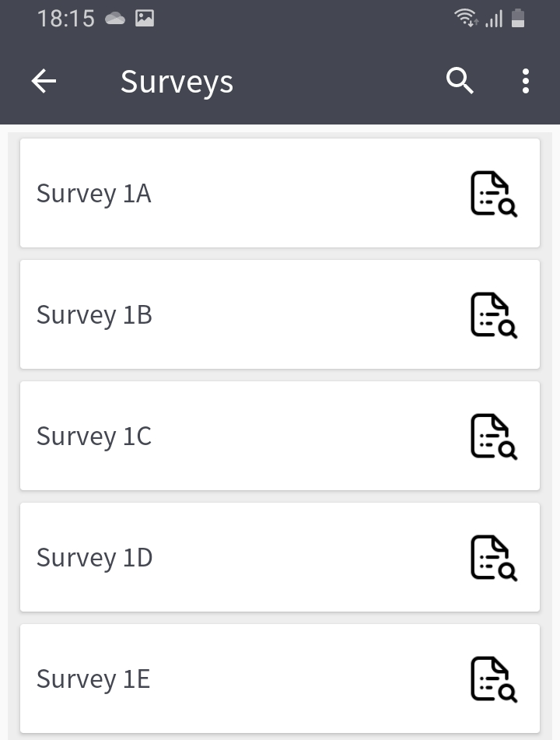Viewport: 560px width, 740px height.
Task: Open the Survey 1E text label
Action: (93, 679)
